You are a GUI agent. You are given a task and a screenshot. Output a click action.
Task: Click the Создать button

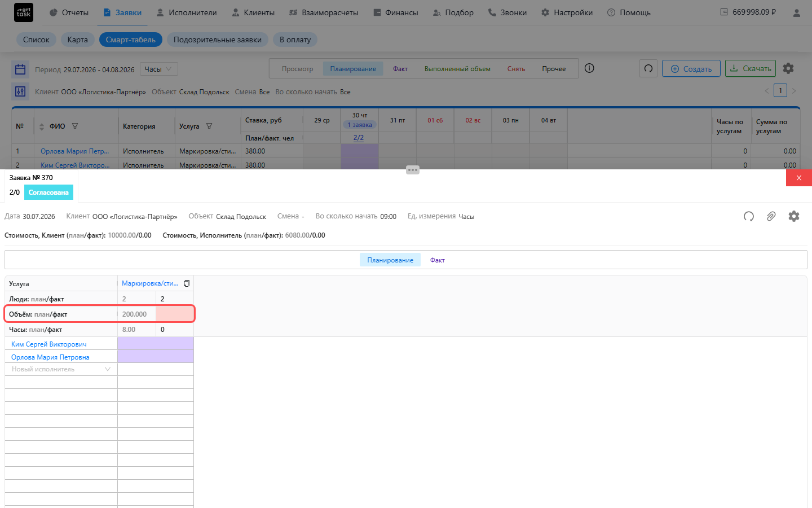point(691,69)
